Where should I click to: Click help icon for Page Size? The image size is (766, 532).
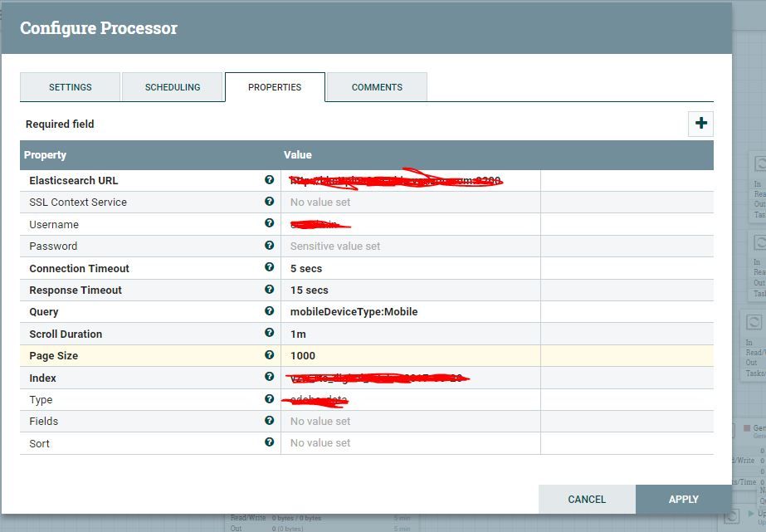click(x=270, y=355)
